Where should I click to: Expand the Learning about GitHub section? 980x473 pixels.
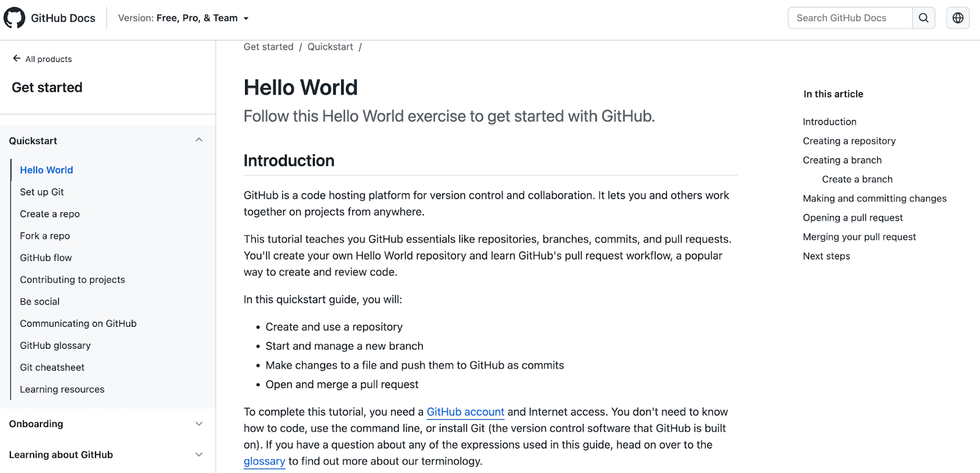(x=199, y=455)
